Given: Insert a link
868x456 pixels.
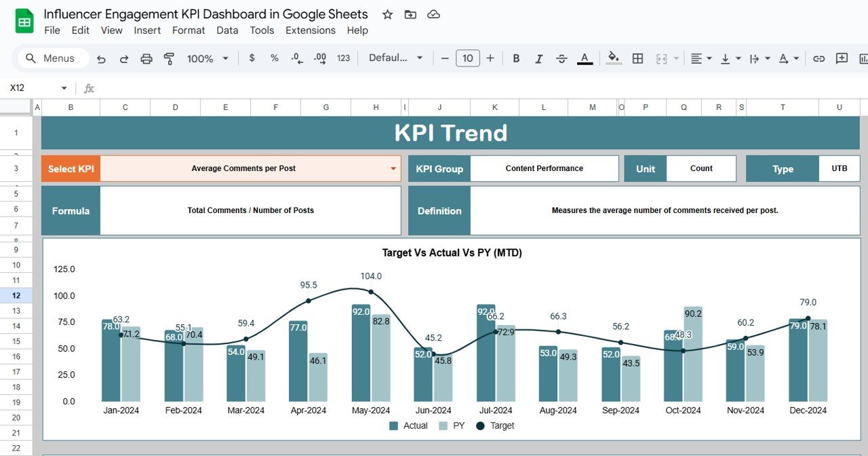Looking at the screenshot, I should [818, 58].
